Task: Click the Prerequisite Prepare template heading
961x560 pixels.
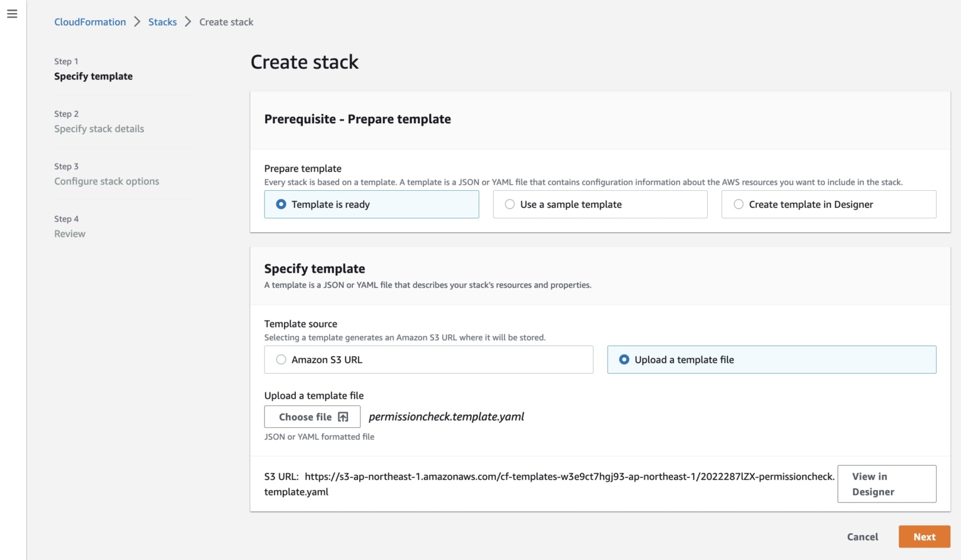Action: coord(357,119)
